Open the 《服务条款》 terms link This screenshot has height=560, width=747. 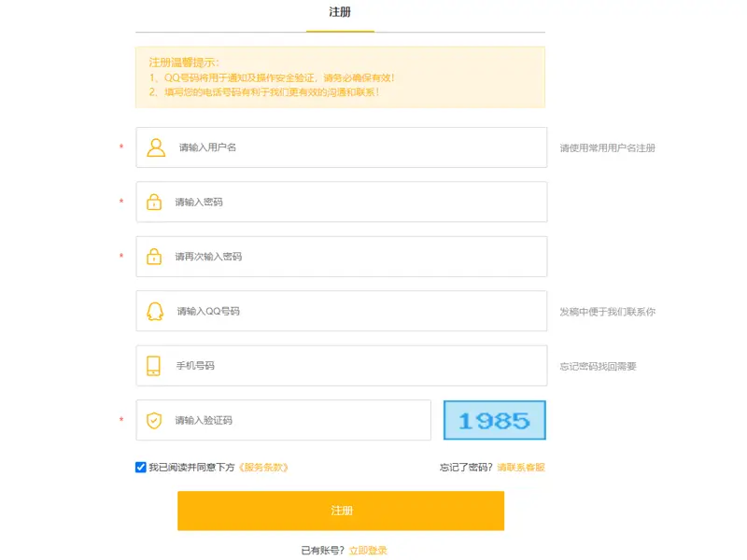(264, 467)
